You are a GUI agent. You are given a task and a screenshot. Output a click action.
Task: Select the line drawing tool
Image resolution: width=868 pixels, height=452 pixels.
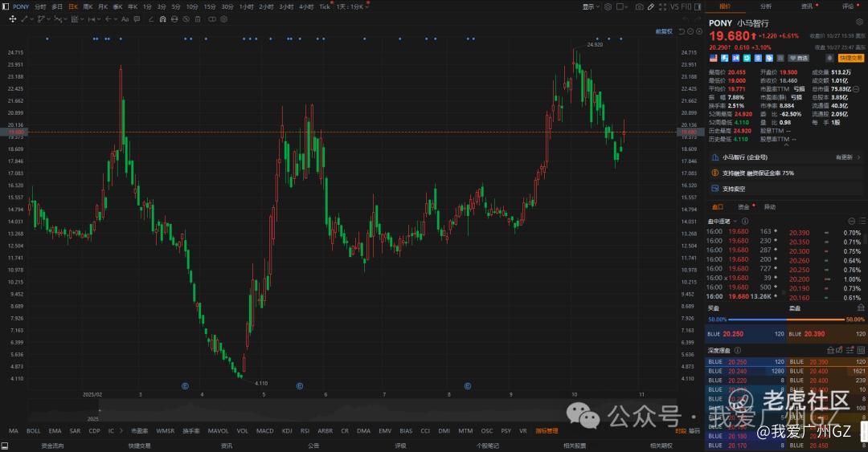pyautogui.click(x=24, y=18)
